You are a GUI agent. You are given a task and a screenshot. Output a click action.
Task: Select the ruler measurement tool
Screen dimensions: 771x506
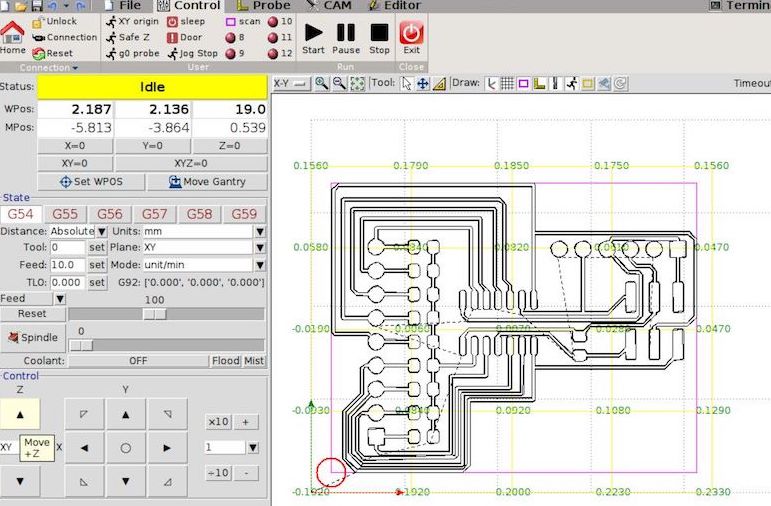[x=439, y=84]
